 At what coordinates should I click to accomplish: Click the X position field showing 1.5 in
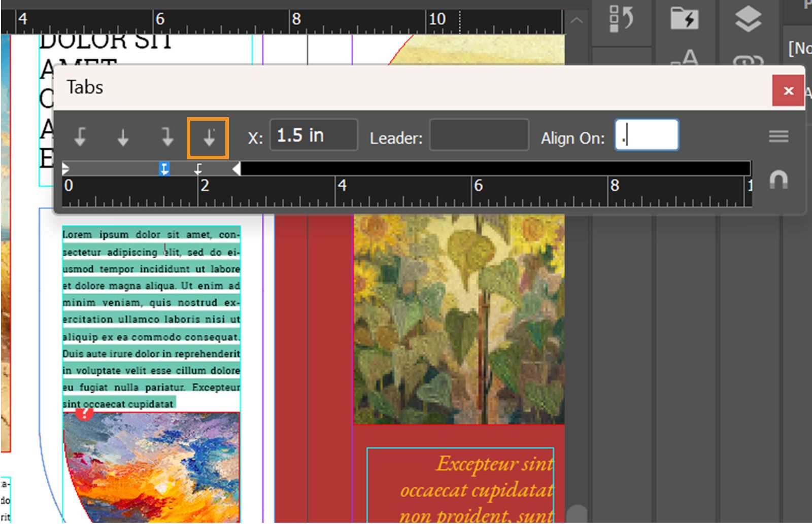tap(314, 135)
